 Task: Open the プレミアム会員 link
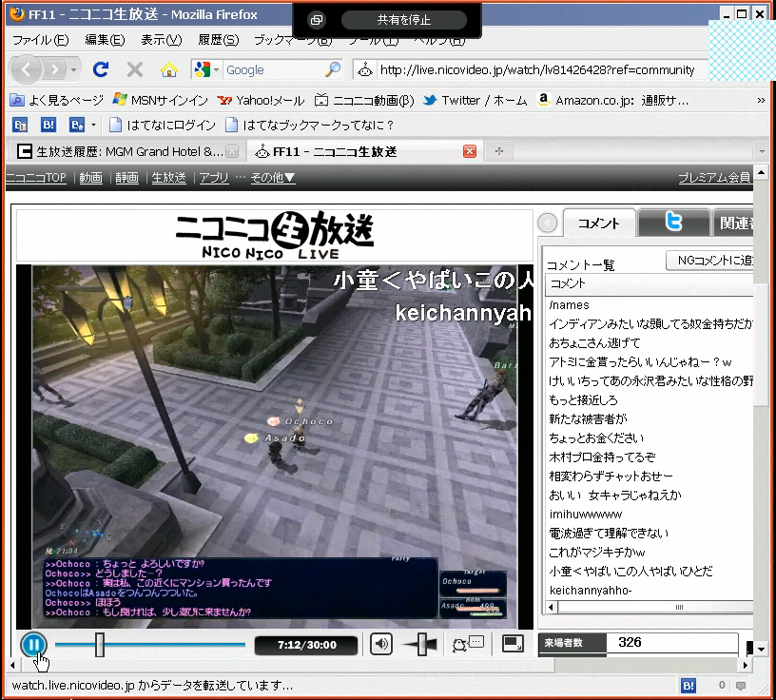click(714, 177)
